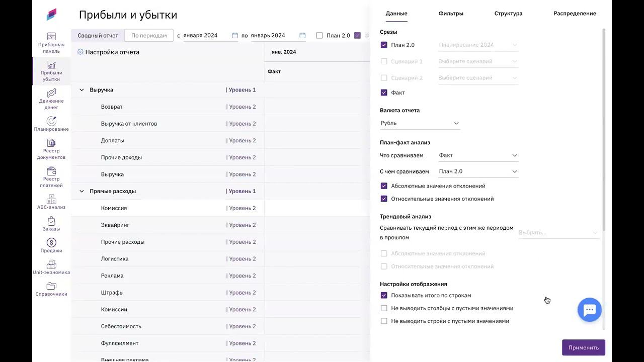Click the settings gear beside Настройки отчета
Image resolution: width=644 pixels, height=362 pixels.
tap(80, 52)
